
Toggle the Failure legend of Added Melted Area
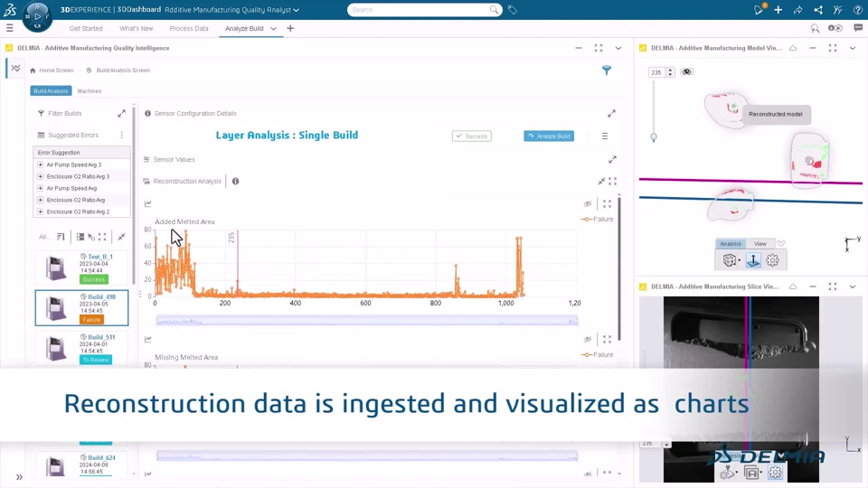[x=598, y=219]
